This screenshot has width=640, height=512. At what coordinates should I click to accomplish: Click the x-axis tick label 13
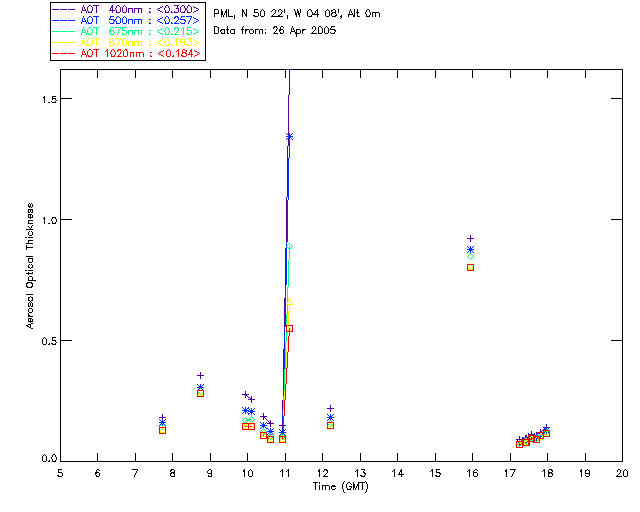click(360, 473)
